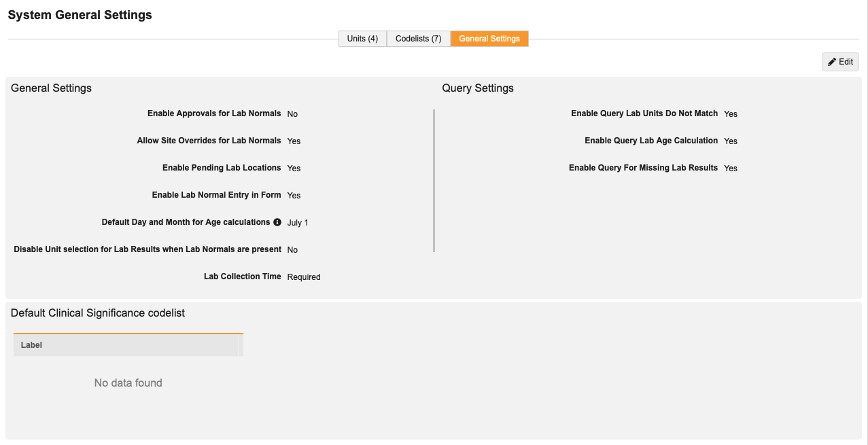Switch to the Units (4) tab
The width and height of the screenshot is (868, 445).
click(362, 39)
